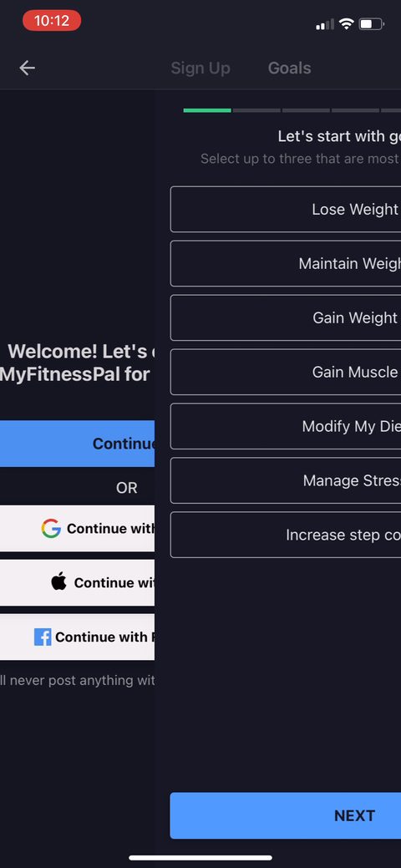Enable the Increase step count goal
Viewport: 401px width, 868px height.
[286, 535]
